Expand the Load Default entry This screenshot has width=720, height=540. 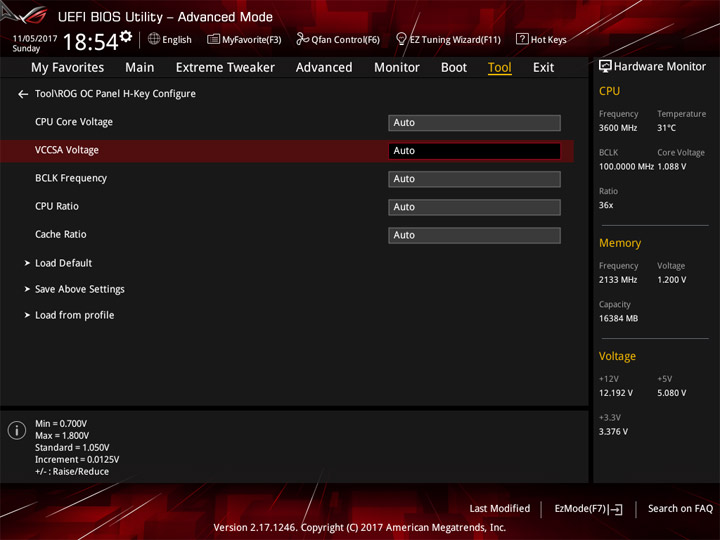[x=63, y=263]
